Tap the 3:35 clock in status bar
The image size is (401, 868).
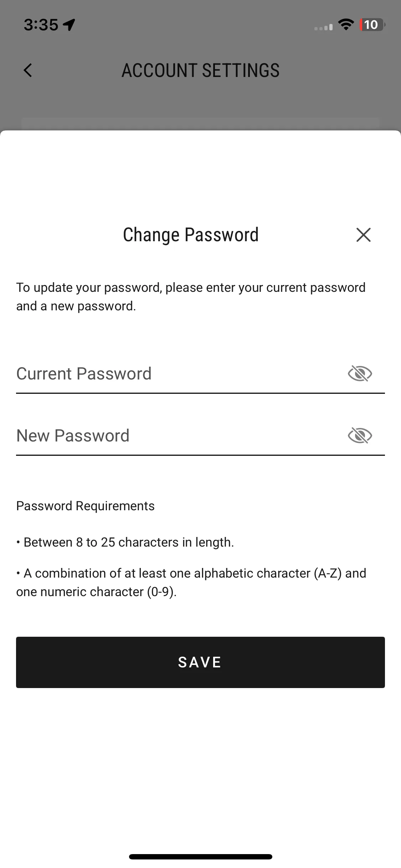[x=41, y=25]
